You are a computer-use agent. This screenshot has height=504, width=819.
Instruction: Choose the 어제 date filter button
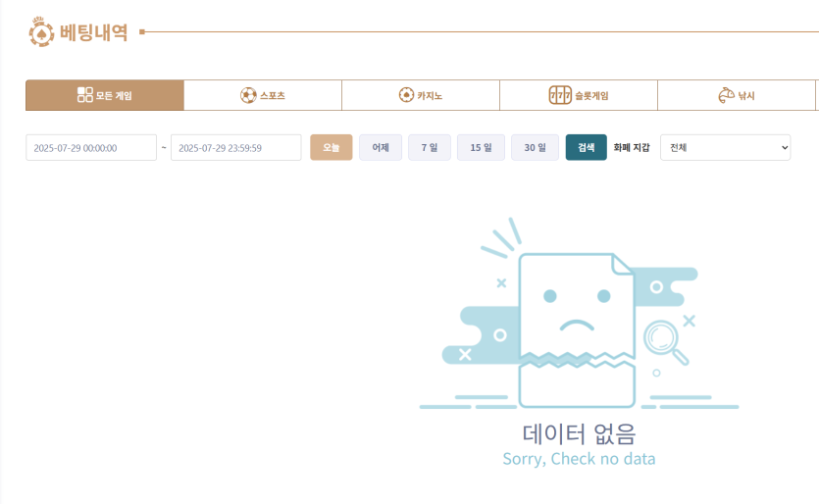[x=381, y=147]
